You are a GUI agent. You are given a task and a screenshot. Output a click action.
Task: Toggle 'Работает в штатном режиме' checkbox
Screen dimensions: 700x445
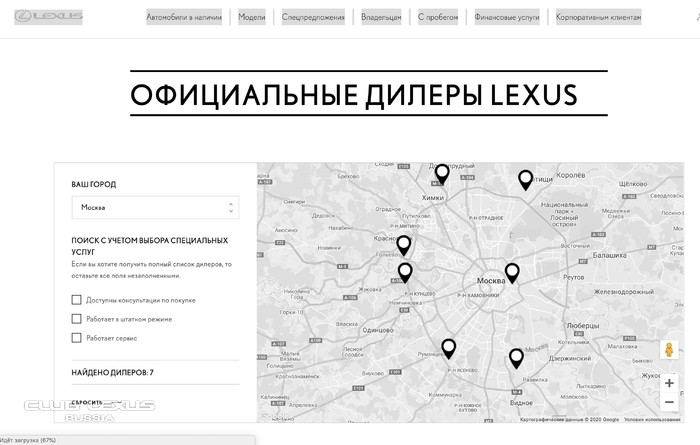[x=77, y=319]
